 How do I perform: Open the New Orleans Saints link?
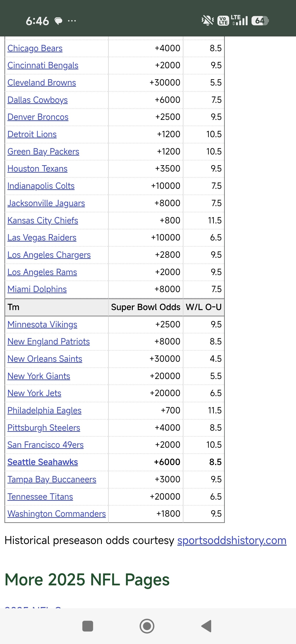[x=45, y=359]
